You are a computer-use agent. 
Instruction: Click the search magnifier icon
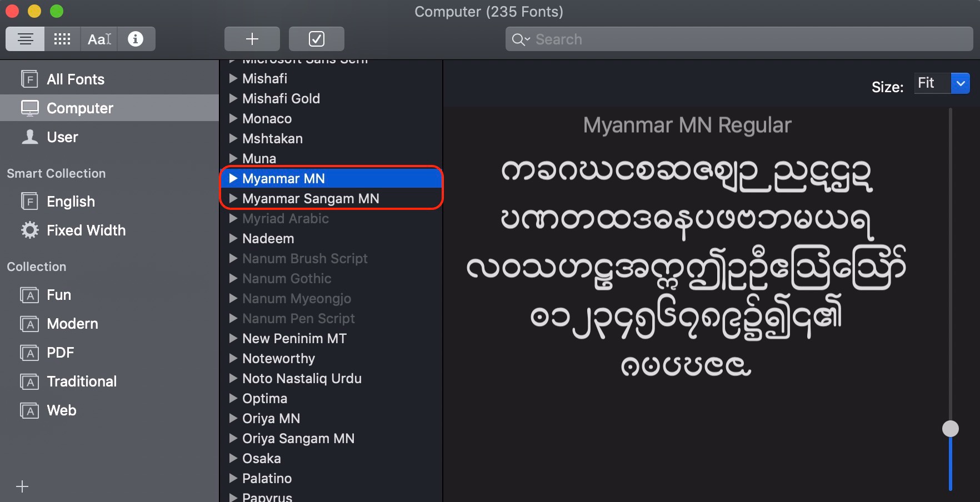coord(518,39)
